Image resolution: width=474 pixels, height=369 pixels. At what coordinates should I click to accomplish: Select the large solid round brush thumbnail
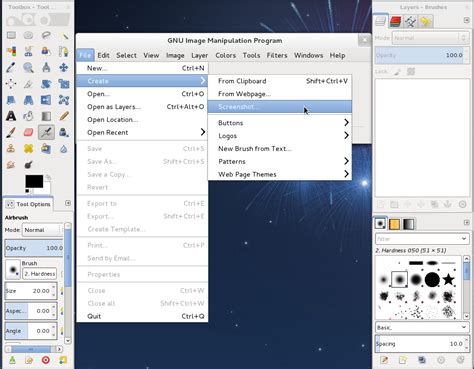click(x=432, y=279)
